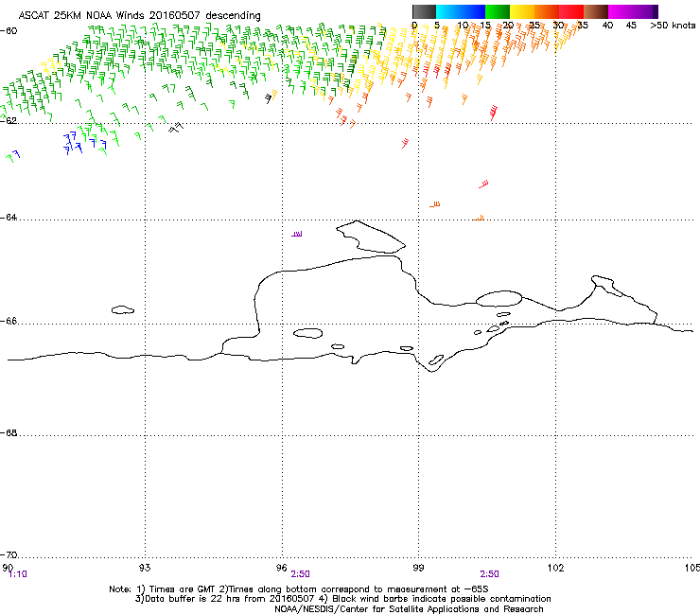Screen dimensions: 700x615
Task: Click the isolated purple wind barb near -64
Action: pyautogui.click(x=297, y=234)
